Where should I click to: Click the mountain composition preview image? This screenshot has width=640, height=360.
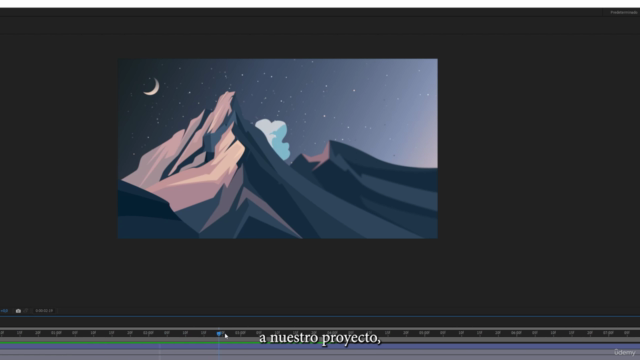point(278,149)
